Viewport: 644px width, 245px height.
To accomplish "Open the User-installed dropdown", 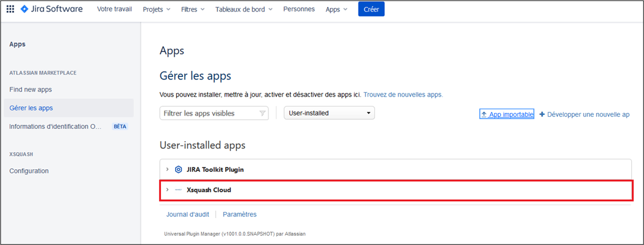I will coord(329,113).
